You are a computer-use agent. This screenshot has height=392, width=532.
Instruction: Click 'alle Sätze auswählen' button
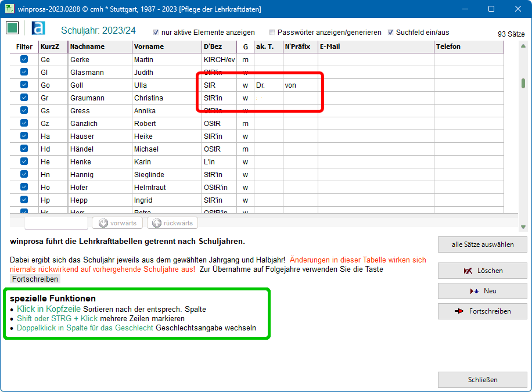482,244
